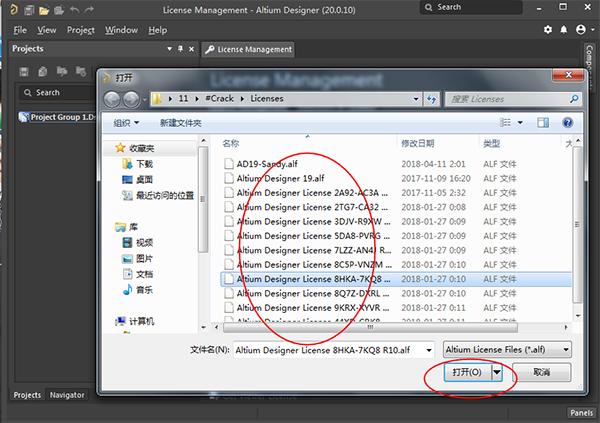
Task: Select the file Altium Designer 19.alf
Action: 280,178
